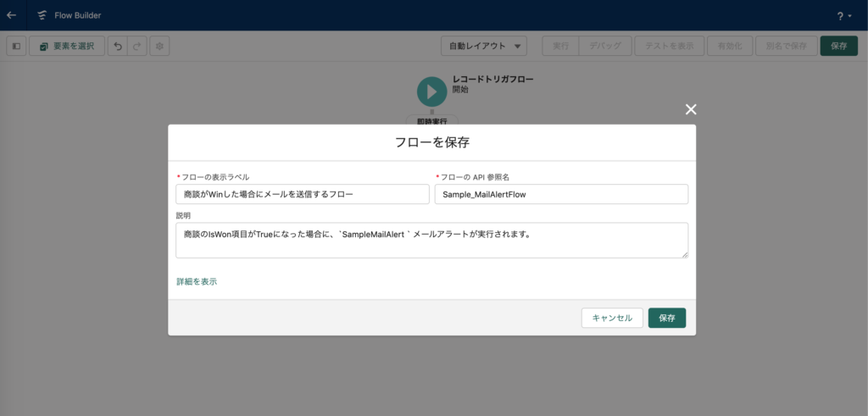Click the デバッグ toolbar button
868x416 pixels.
coord(605,46)
